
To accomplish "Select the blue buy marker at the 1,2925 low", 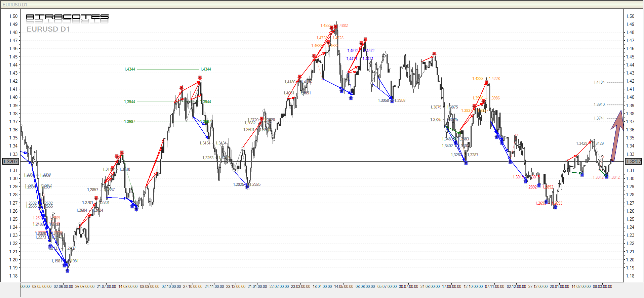I will pyautogui.click(x=247, y=186).
